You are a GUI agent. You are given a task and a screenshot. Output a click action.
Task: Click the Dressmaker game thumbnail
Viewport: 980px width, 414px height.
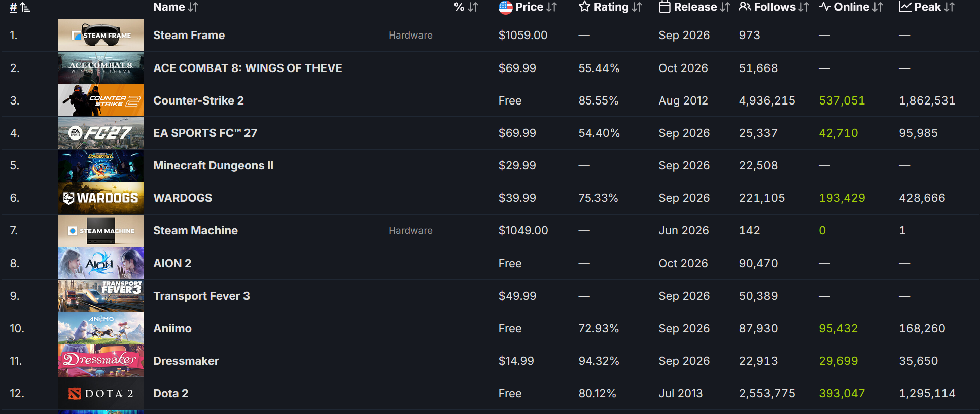[x=100, y=361]
